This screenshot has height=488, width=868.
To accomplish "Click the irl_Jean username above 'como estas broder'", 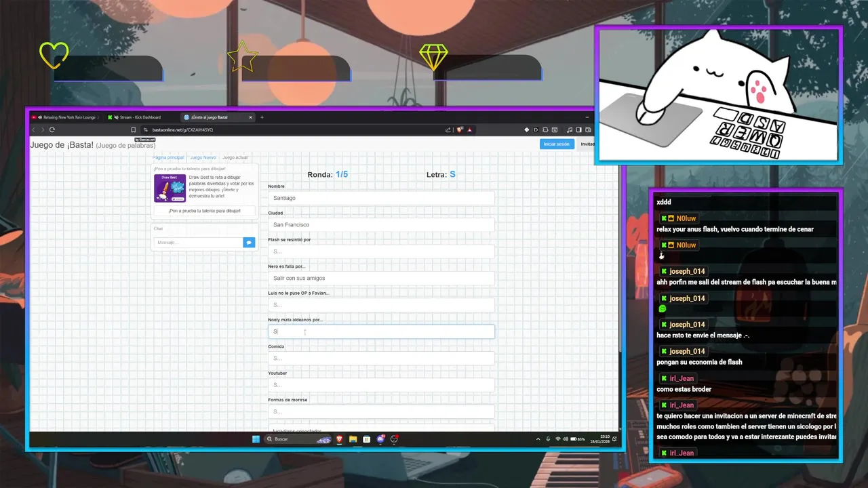I will click(682, 378).
